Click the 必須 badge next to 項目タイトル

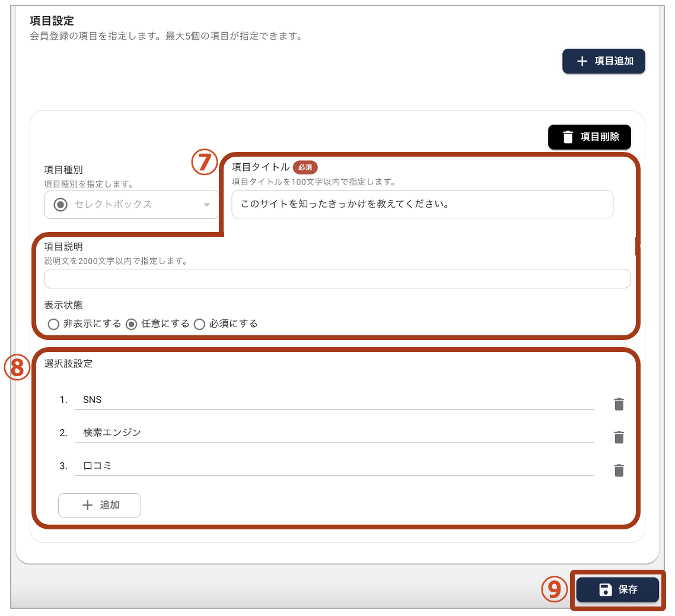click(305, 167)
